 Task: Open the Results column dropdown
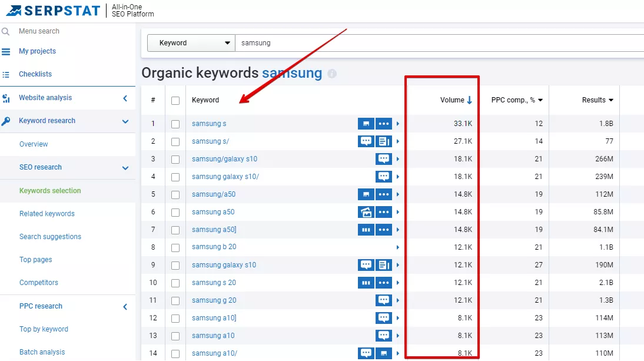(610, 100)
